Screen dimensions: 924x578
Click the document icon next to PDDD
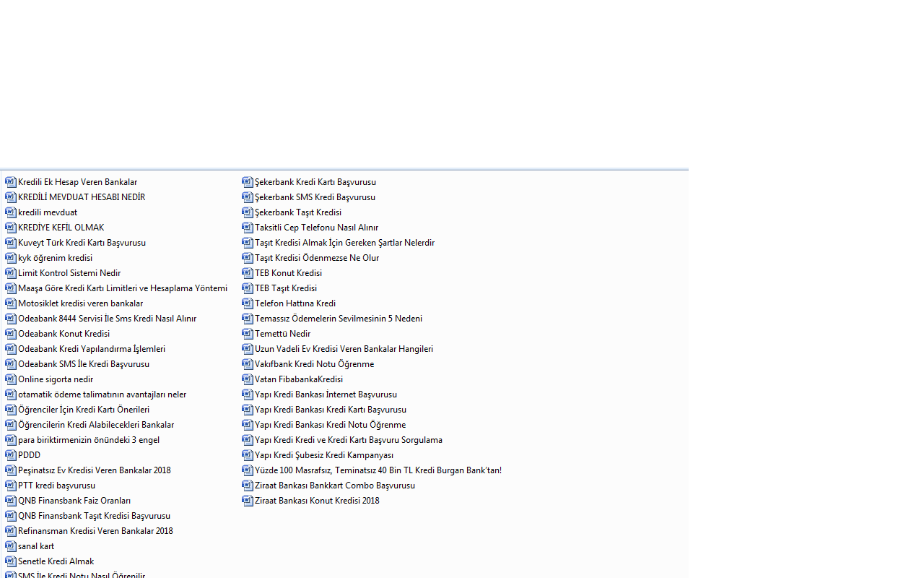pyautogui.click(x=11, y=455)
